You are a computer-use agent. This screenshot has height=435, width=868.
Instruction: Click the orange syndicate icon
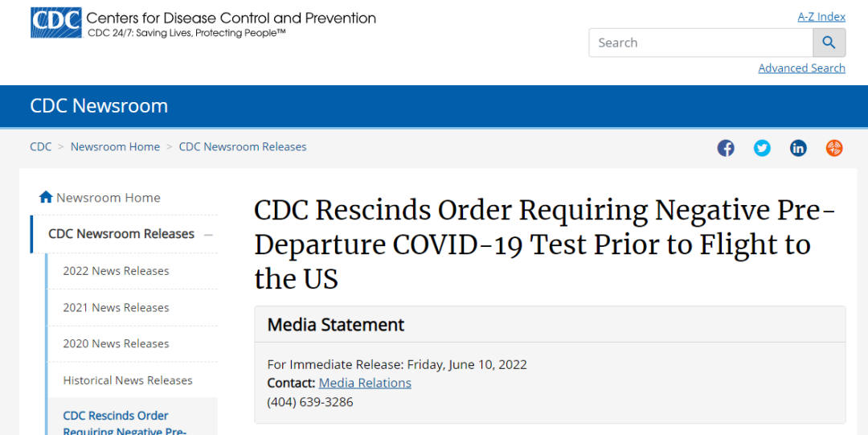(834, 148)
